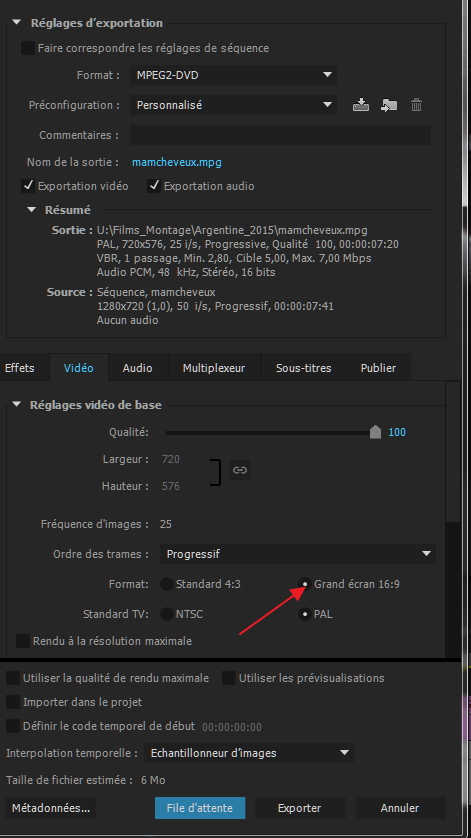This screenshot has height=838, width=471.
Task: Select Standard 4:3 format option
Action: 167,584
